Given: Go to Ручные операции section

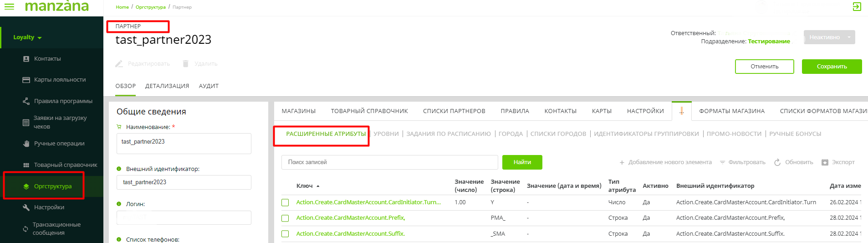Looking at the screenshot, I should pos(59,144).
